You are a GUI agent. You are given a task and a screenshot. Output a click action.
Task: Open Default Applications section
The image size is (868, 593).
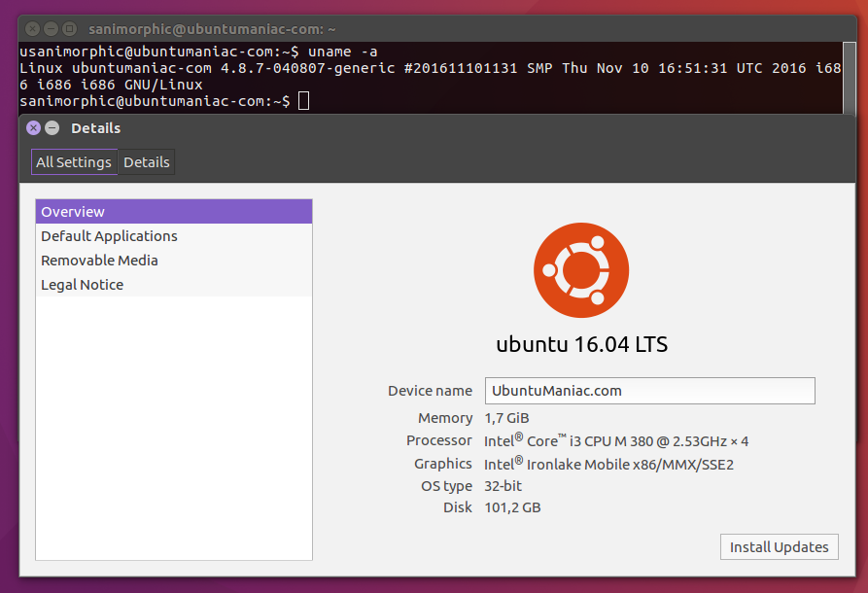coord(174,236)
